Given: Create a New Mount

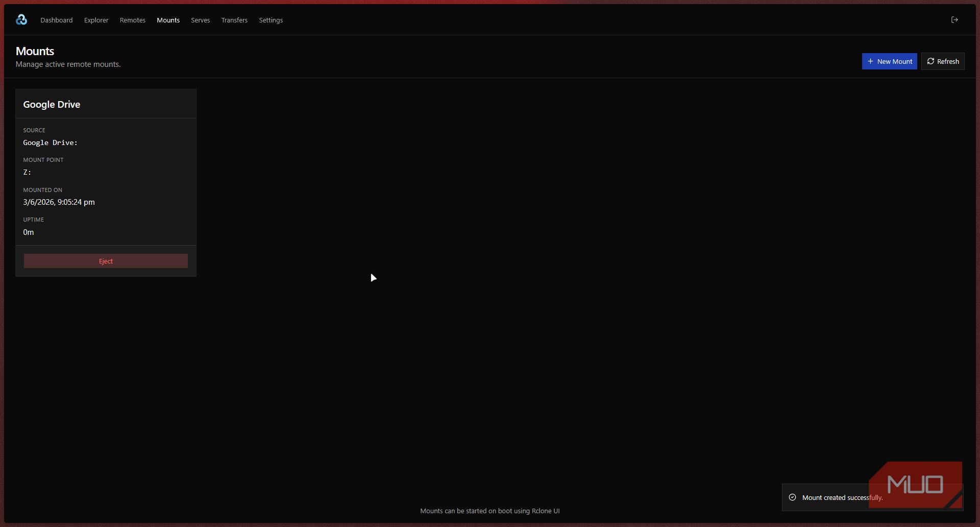Looking at the screenshot, I should [x=890, y=61].
